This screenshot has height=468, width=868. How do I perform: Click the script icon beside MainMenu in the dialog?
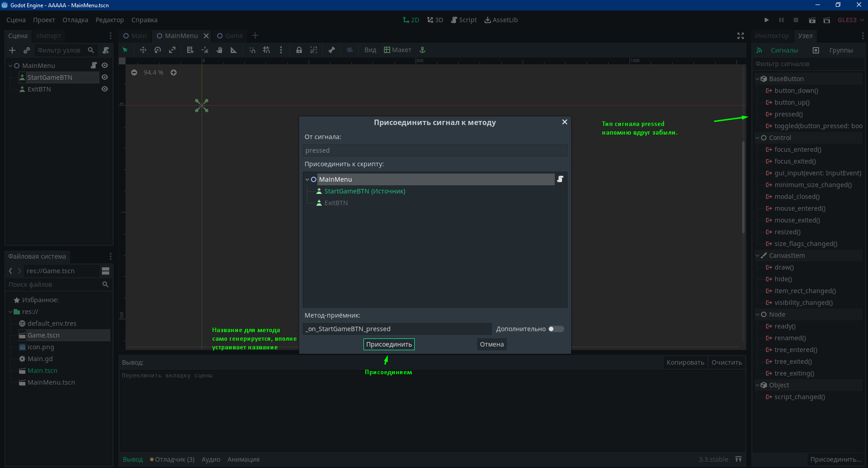[x=560, y=179]
